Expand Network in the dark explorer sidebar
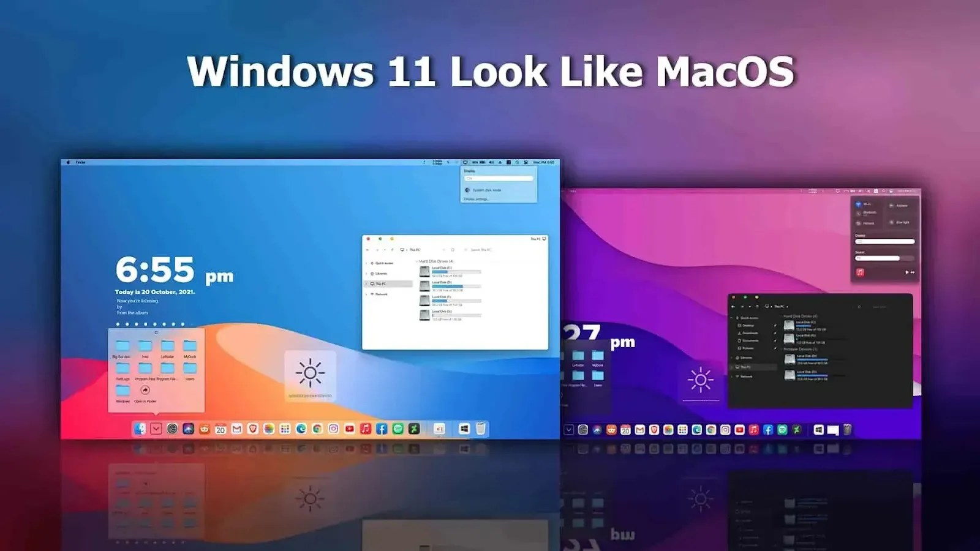980x551 pixels. click(x=732, y=377)
